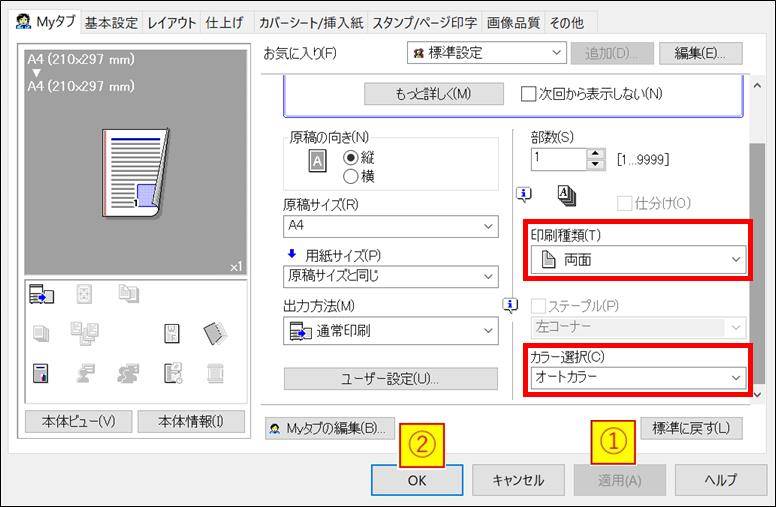
Task: Click the grayed single user authentication icon
Action: [x=85, y=373]
